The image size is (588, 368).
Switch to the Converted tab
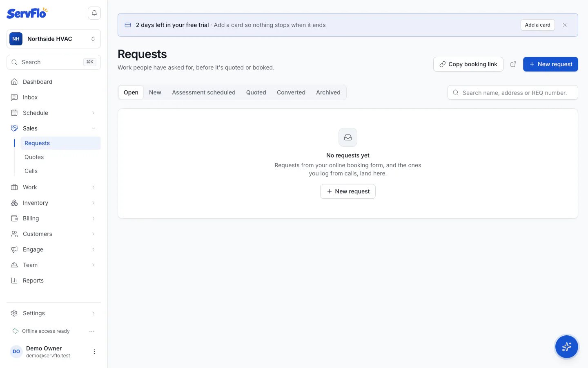click(291, 92)
